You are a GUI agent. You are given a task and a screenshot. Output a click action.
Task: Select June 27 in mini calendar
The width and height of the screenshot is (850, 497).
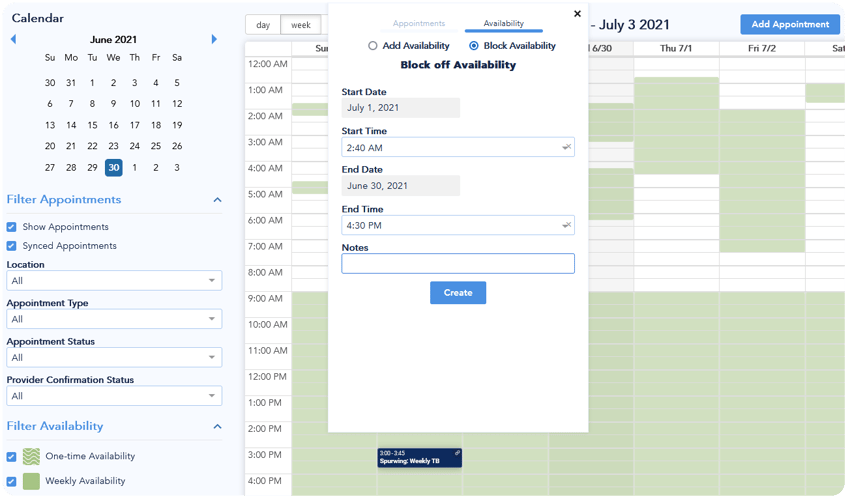[50, 167]
